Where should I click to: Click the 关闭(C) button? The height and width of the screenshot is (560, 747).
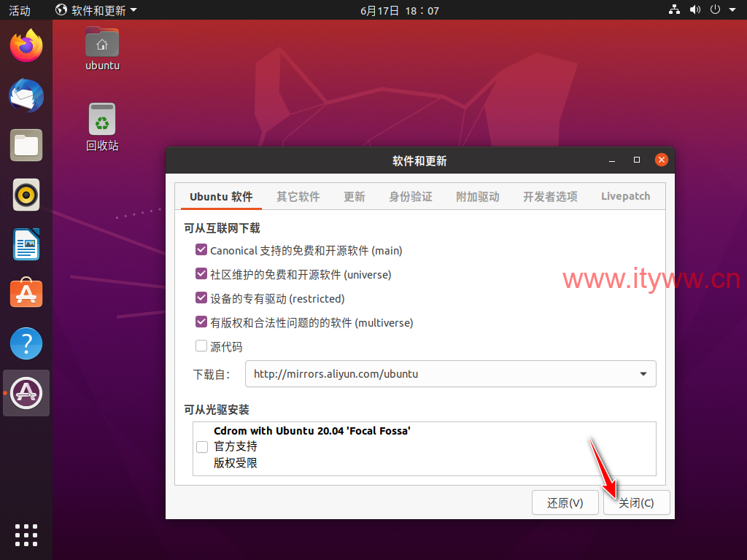click(x=636, y=503)
